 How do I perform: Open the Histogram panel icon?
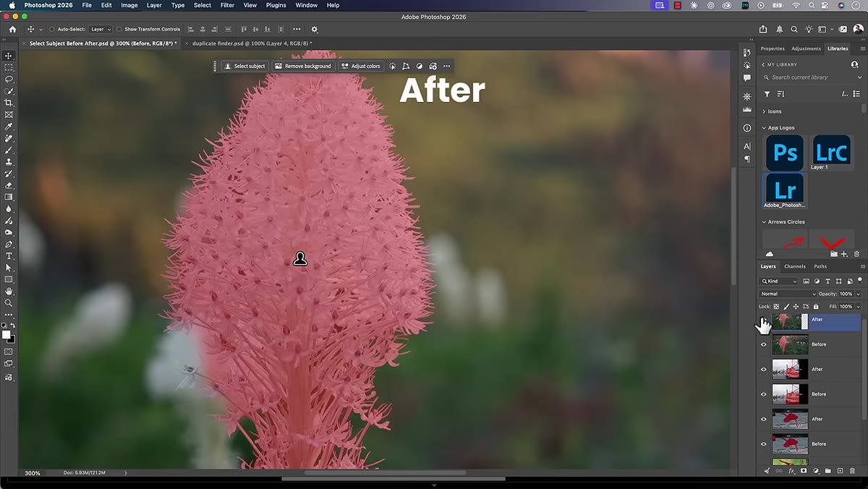(x=747, y=110)
